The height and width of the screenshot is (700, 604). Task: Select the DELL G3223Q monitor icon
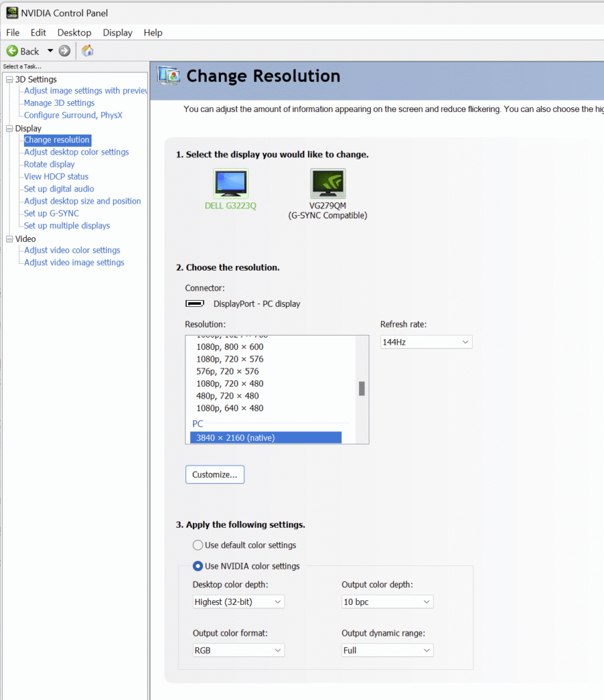231,183
